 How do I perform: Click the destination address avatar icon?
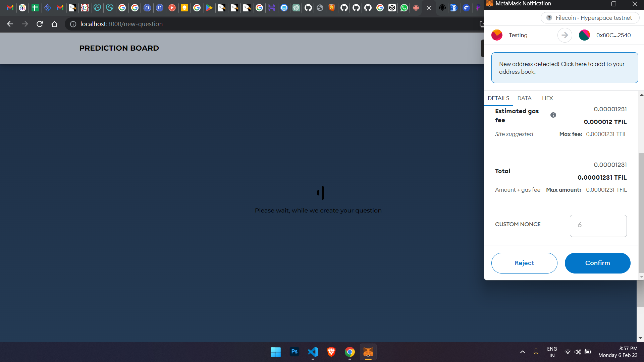585,35
